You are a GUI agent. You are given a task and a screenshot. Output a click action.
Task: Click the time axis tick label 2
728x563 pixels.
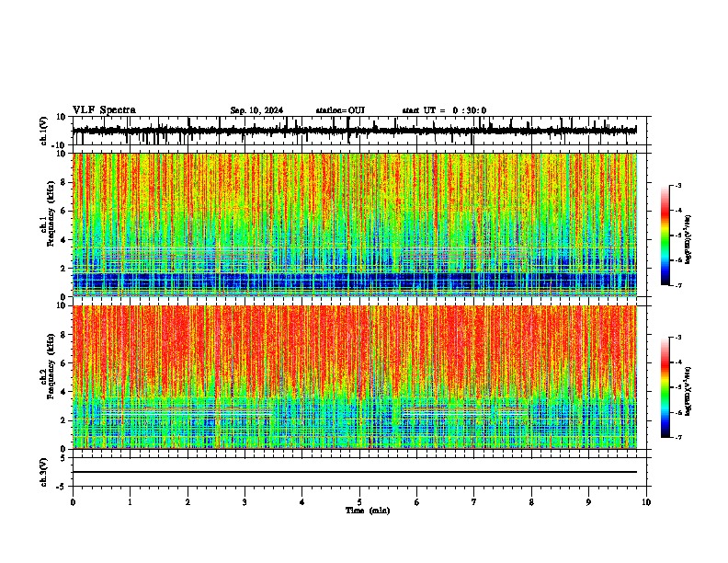(x=188, y=502)
